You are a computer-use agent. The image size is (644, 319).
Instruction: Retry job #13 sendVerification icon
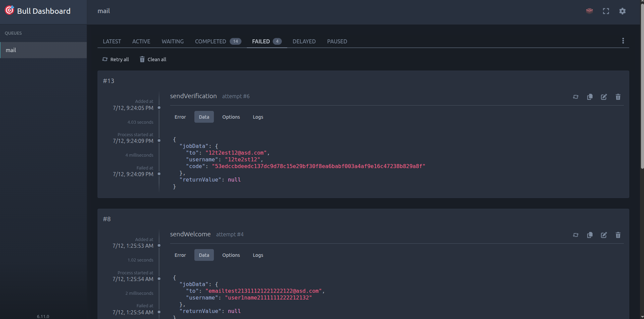click(576, 97)
